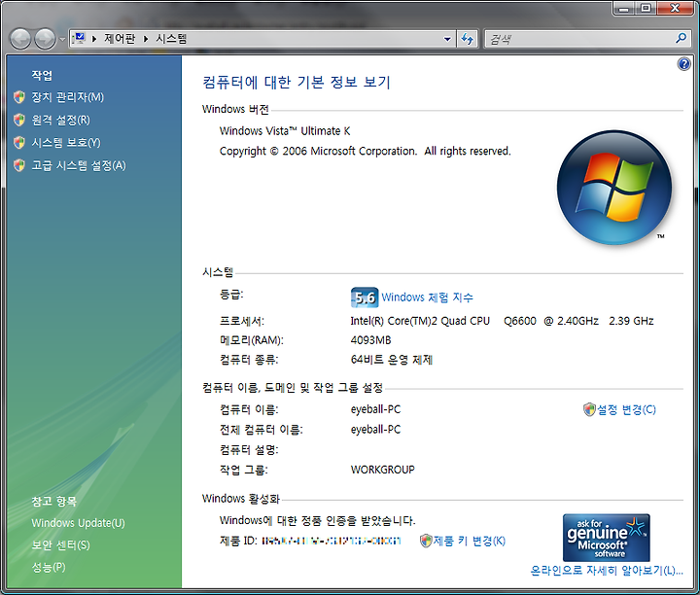Expand the arrow before 시스템 breadcrumb
Screen dimensions: 700x595
tap(146, 39)
